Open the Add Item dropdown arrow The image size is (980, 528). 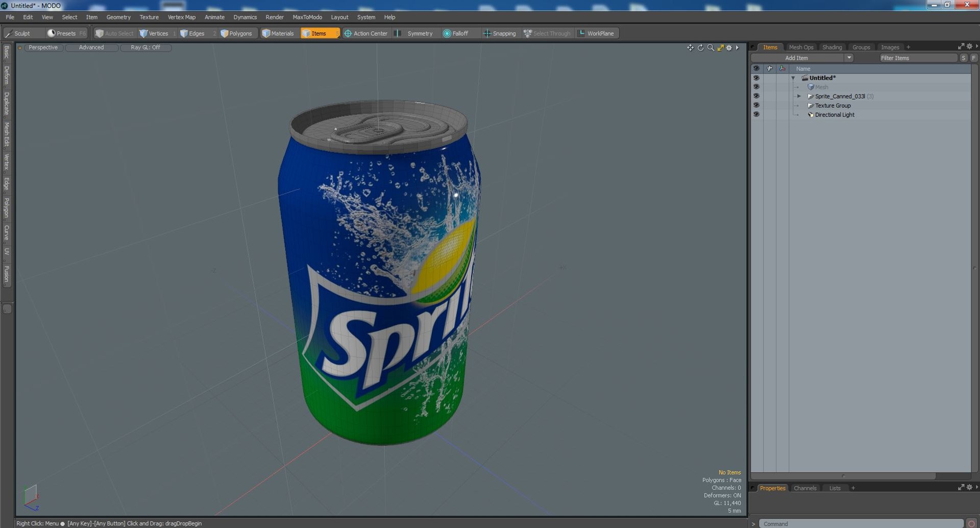(849, 58)
